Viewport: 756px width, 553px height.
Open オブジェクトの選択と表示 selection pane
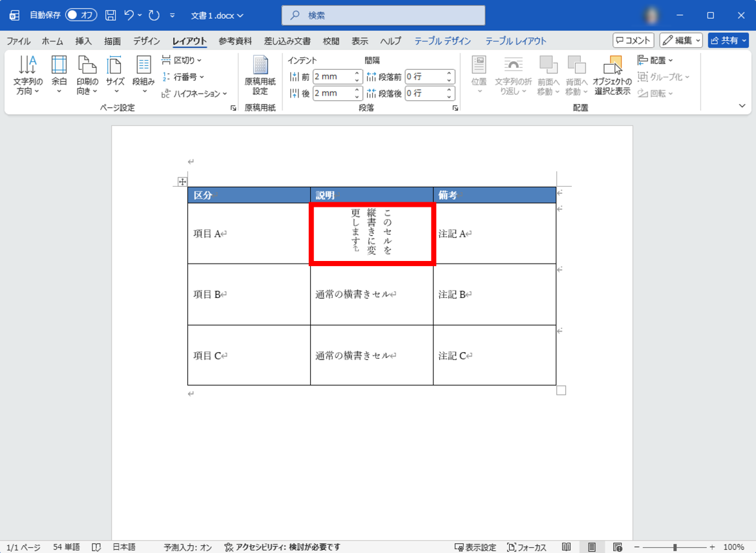pos(611,75)
